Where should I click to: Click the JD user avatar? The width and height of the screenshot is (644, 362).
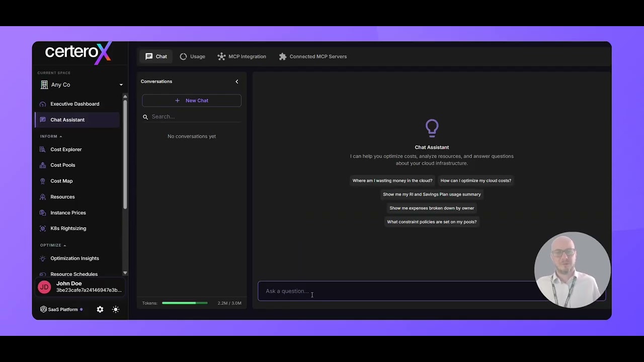[x=44, y=287]
